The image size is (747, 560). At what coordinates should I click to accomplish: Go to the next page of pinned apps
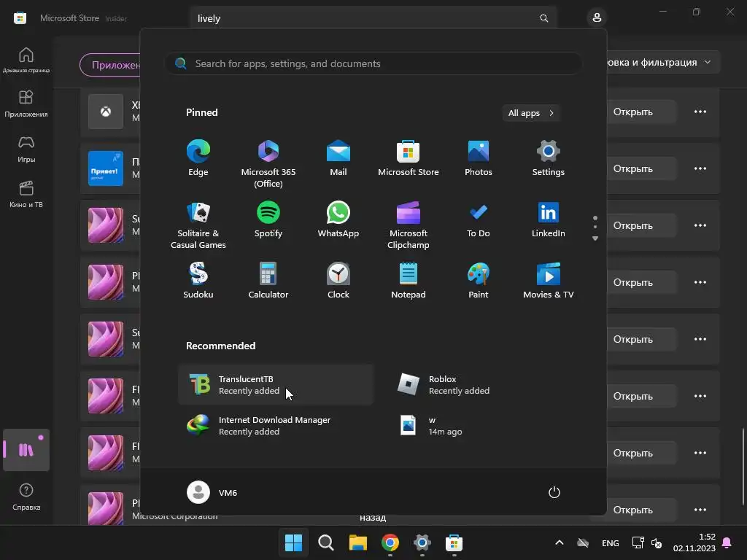click(x=595, y=238)
